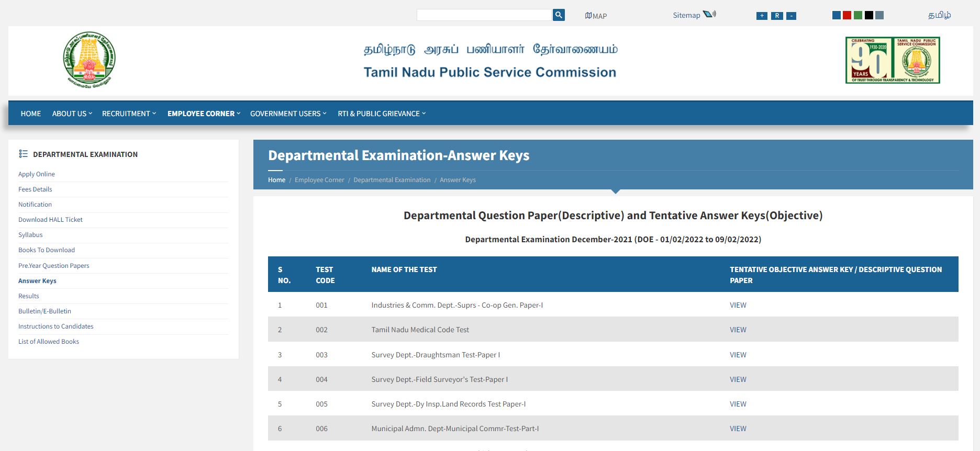Select Answer Keys sidebar item

[x=37, y=281]
